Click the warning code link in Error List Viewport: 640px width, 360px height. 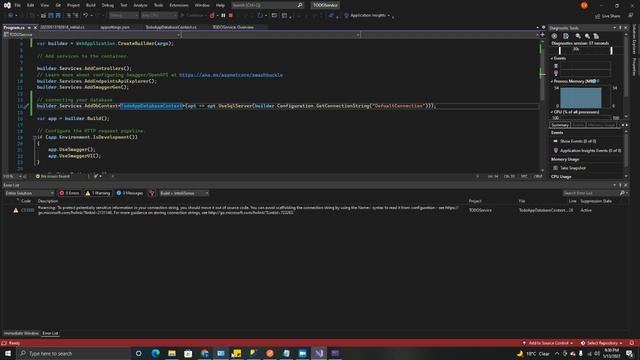click(27, 210)
